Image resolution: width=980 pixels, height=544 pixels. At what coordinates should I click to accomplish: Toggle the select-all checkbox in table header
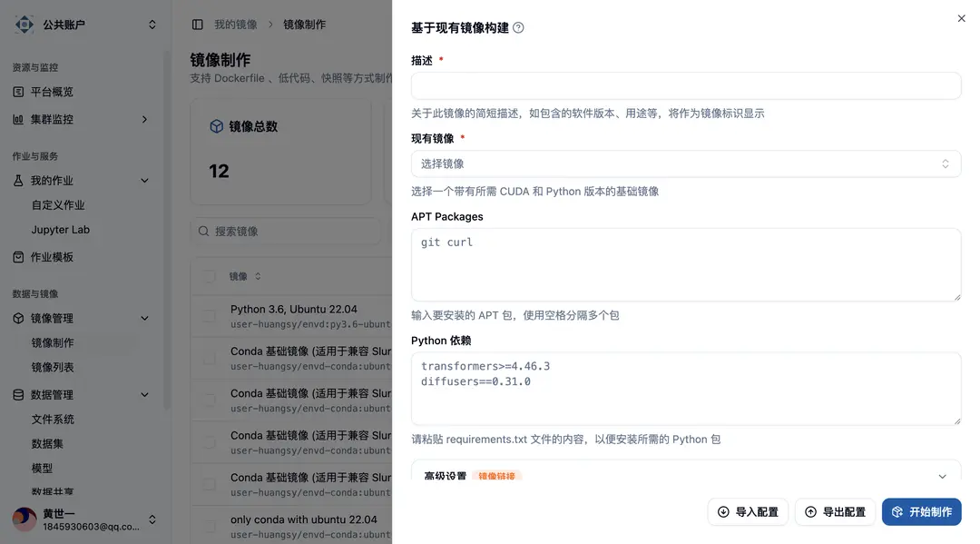point(210,276)
